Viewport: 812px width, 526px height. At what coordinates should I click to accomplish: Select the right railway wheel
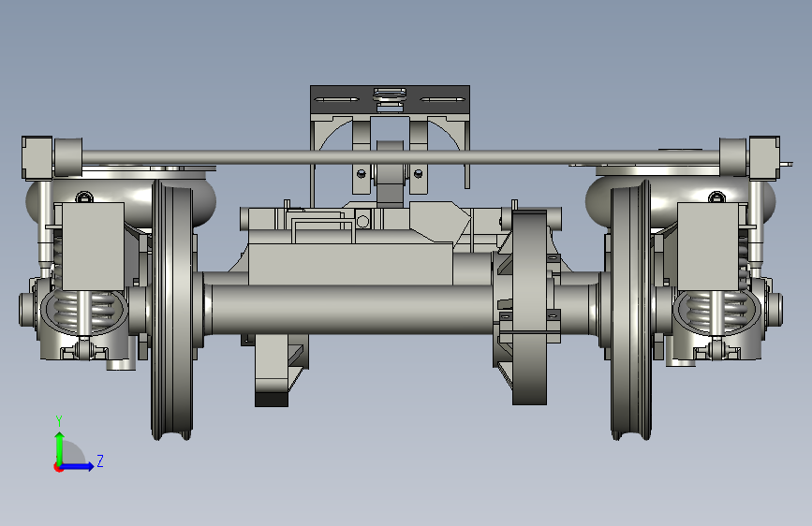click(630, 311)
